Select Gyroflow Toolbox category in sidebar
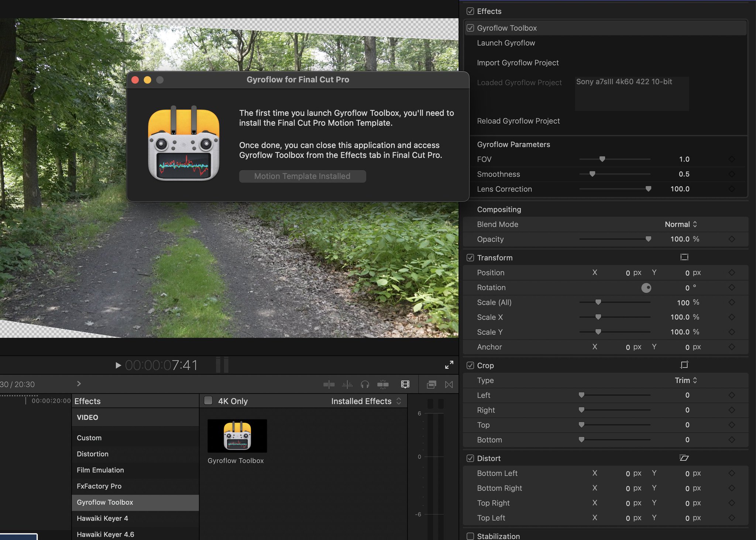 [x=135, y=502]
